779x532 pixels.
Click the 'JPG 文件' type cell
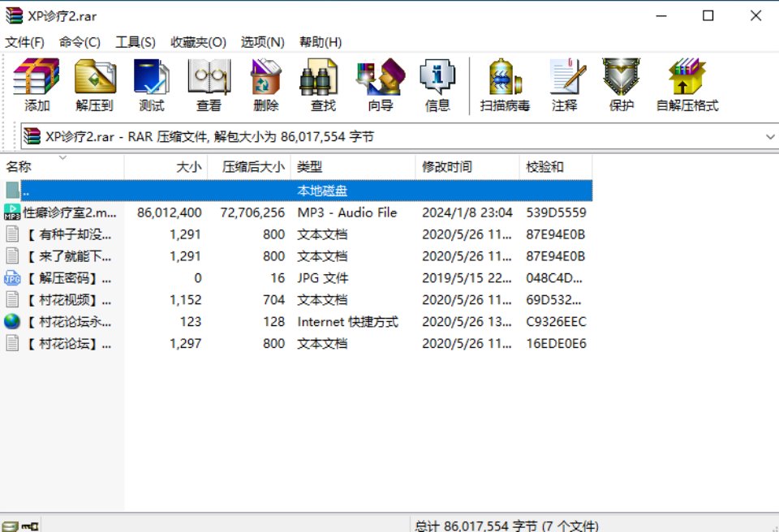point(322,277)
